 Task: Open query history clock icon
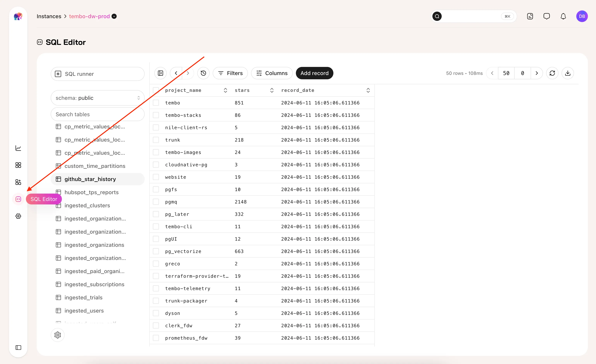point(203,73)
